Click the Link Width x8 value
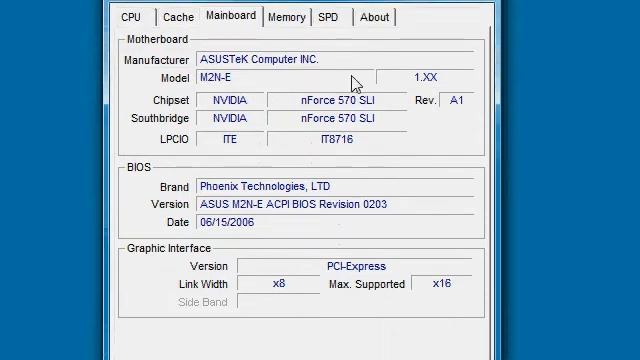 279,284
